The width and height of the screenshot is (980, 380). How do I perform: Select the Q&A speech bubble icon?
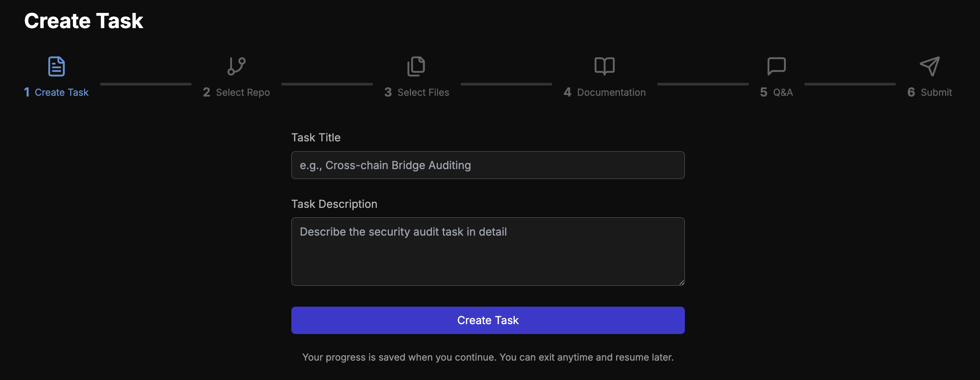pyautogui.click(x=777, y=66)
